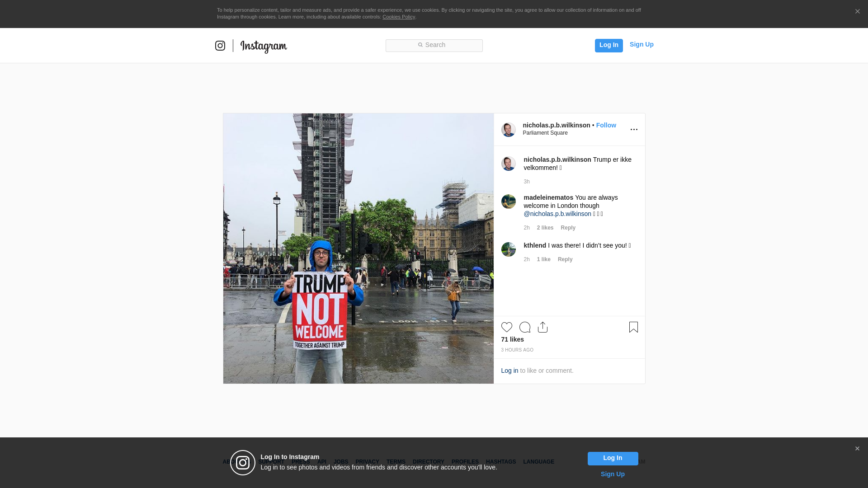868x488 pixels.
Task: Save the post with bookmark icon
Action: pyautogui.click(x=633, y=327)
